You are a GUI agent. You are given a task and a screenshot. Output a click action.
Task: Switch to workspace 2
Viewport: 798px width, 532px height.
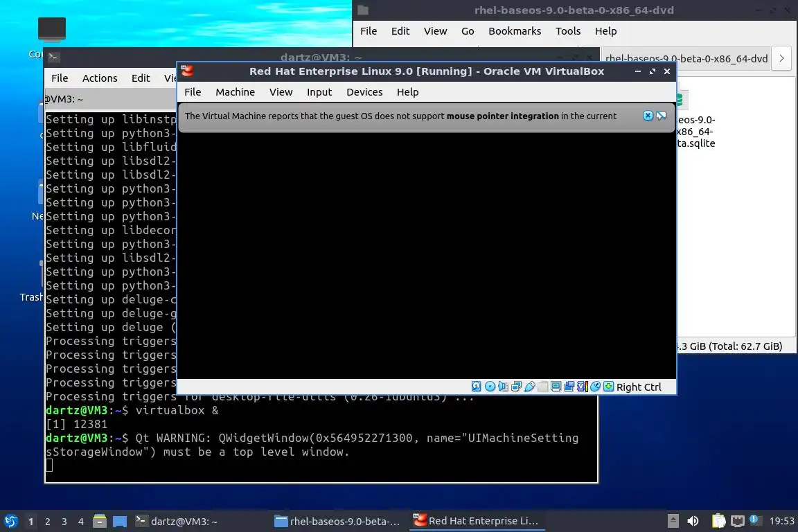(x=48, y=522)
